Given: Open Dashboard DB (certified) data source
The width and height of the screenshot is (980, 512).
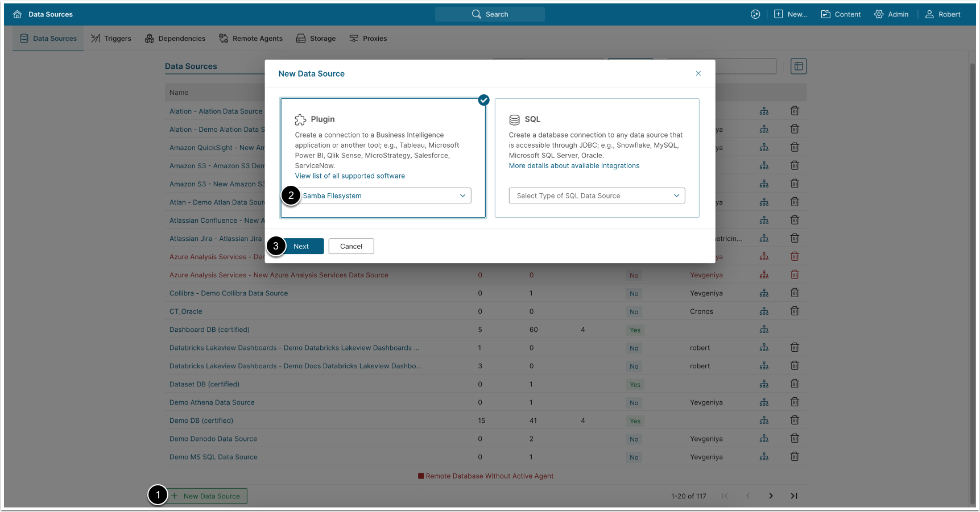Looking at the screenshot, I should coord(209,330).
